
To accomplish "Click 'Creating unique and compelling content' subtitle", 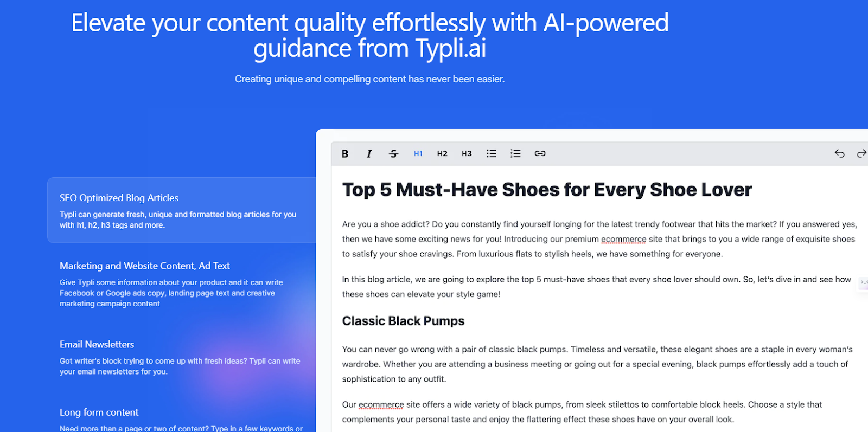I will pos(369,79).
